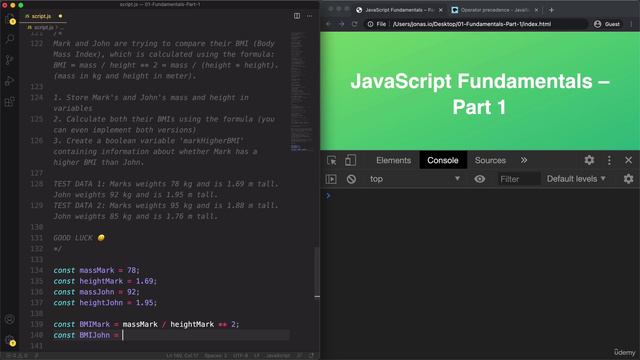Open DevTools settings gear
The image size is (640, 360).
point(589,160)
